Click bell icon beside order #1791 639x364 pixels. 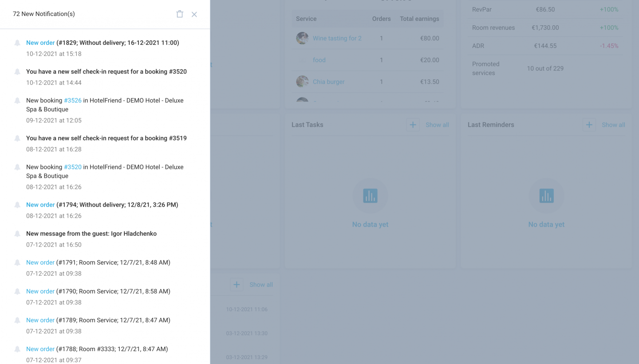tap(17, 262)
